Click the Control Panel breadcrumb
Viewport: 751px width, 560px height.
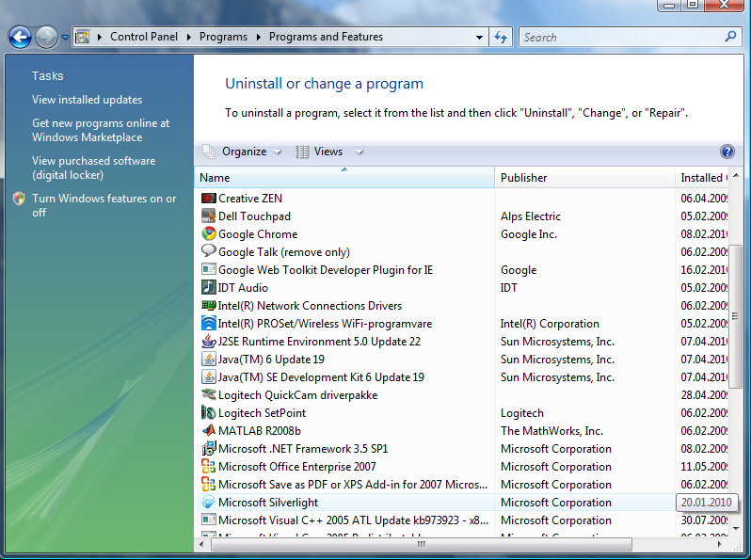(x=144, y=37)
